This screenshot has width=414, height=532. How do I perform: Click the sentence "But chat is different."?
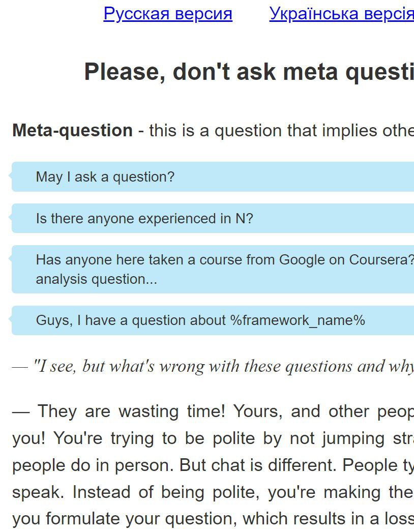pos(260,465)
